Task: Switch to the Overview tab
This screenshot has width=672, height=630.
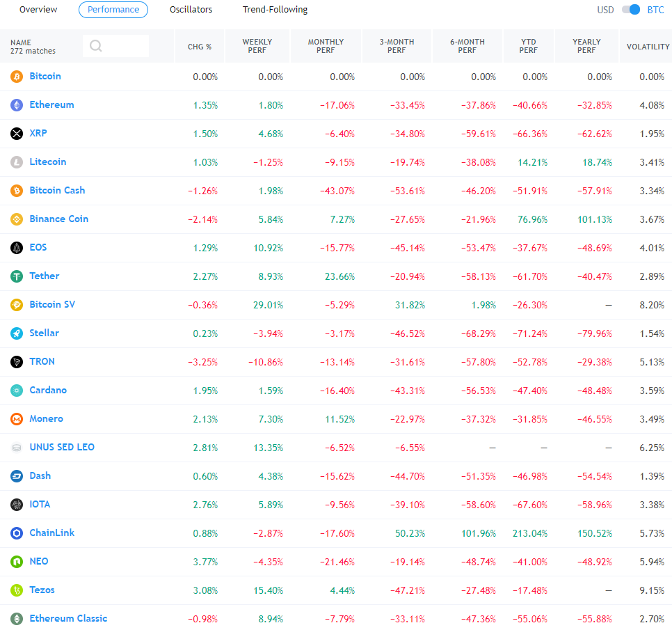Action: (x=38, y=10)
